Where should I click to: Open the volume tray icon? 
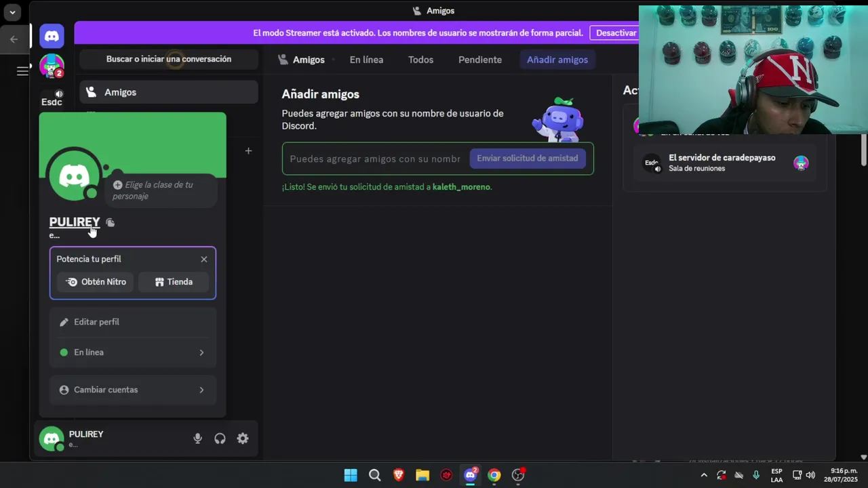[810, 475]
